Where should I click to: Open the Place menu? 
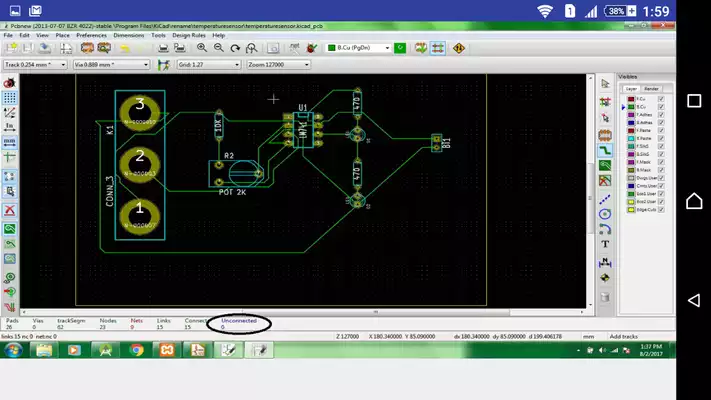coord(63,35)
